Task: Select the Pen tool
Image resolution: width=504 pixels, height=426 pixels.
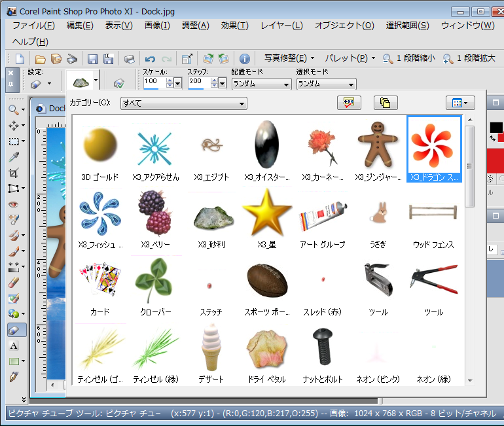Action: tap(14, 377)
